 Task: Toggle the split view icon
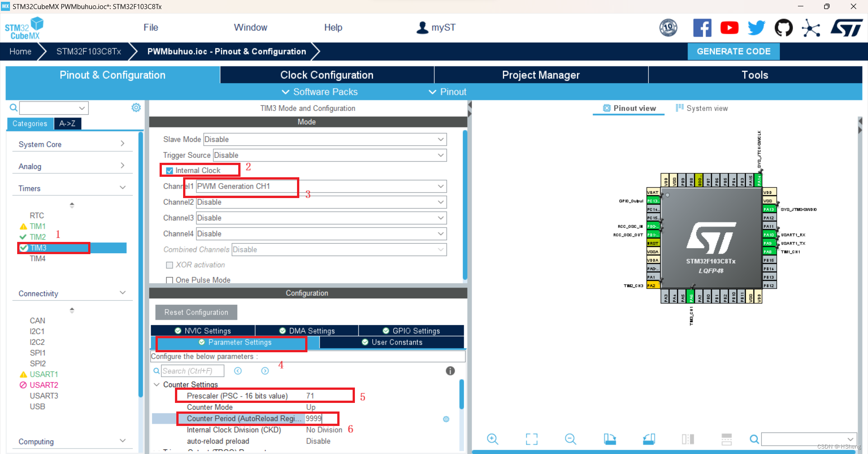[x=688, y=439]
